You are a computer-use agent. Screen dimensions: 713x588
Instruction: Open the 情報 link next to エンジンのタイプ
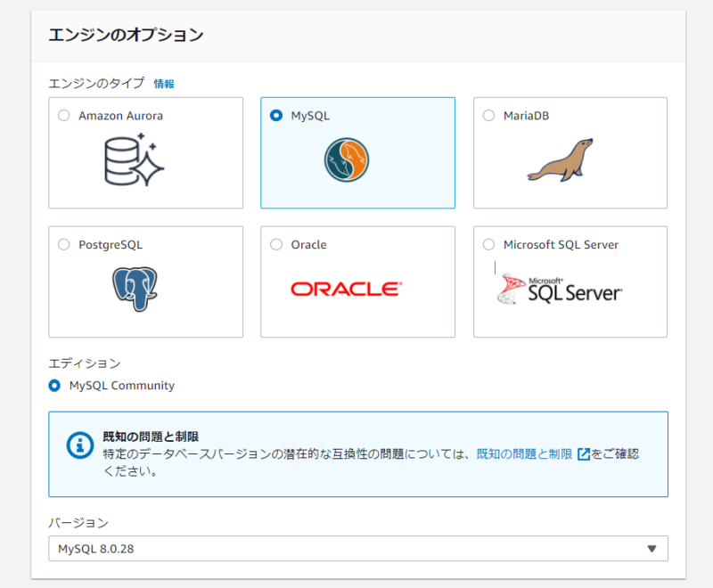coord(164,84)
